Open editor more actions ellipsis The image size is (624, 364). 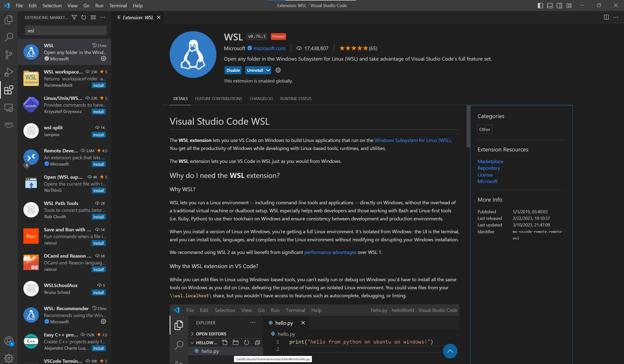coord(616,17)
